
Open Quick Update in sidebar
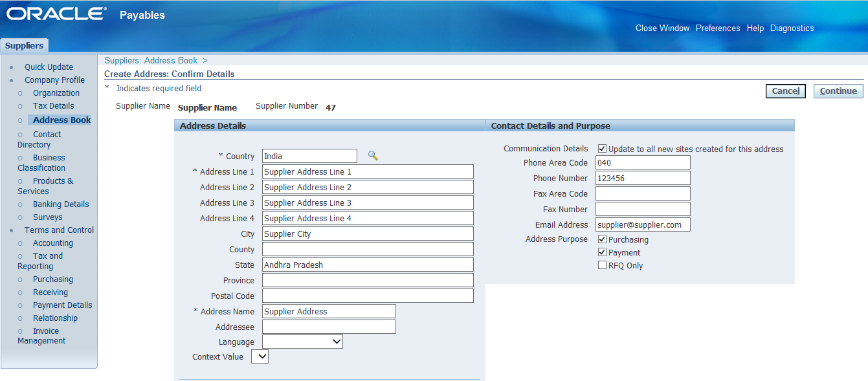click(x=49, y=67)
